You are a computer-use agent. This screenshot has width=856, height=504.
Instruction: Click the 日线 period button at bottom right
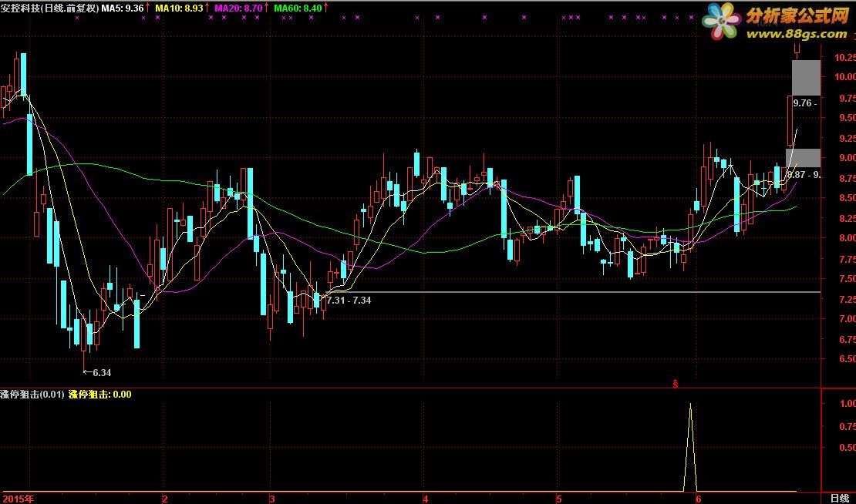point(839,498)
